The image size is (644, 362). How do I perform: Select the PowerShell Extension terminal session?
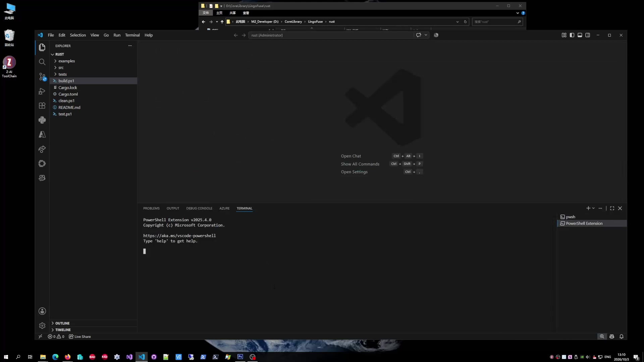click(592, 224)
